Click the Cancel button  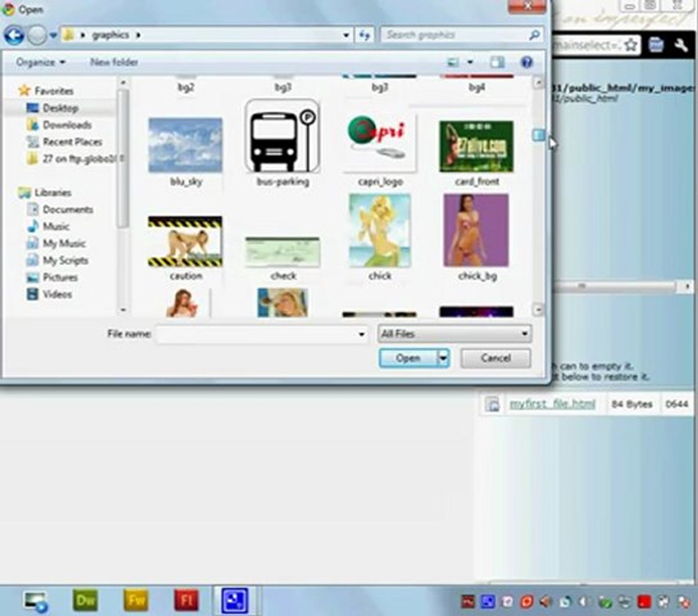[x=496, y=358]
